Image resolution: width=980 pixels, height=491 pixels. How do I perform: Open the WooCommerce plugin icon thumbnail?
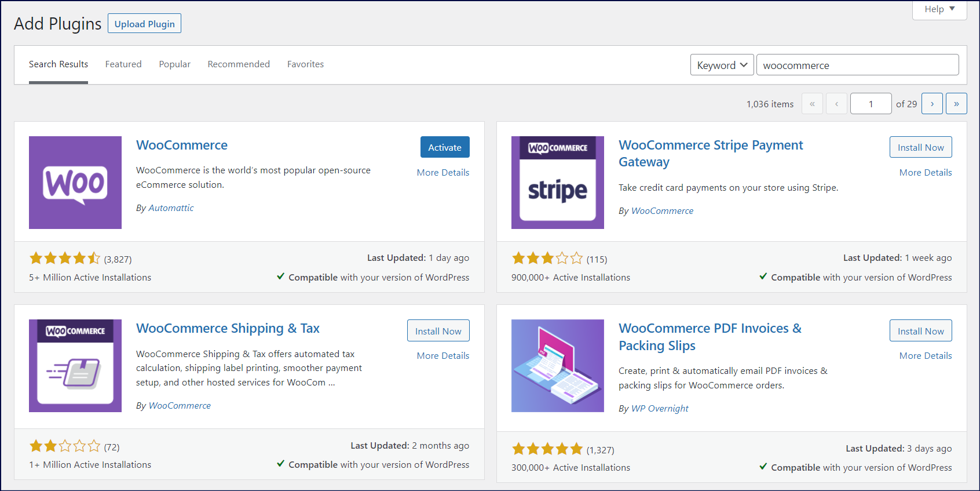[x=75, y=183]
